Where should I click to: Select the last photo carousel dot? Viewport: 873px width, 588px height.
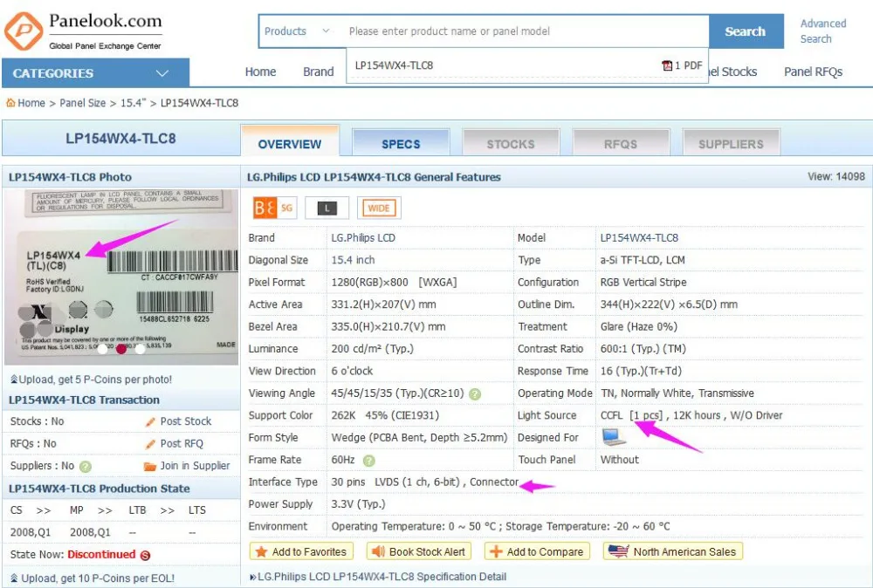pos(141,349)
